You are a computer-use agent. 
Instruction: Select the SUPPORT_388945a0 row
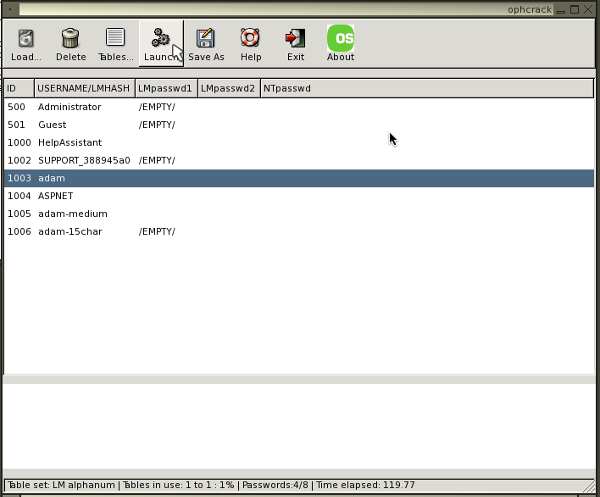click(84, 160)
